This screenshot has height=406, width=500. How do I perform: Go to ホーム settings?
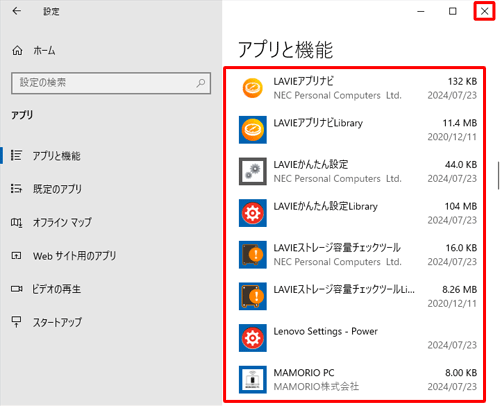pyautogui.click(x=44, y=51)
